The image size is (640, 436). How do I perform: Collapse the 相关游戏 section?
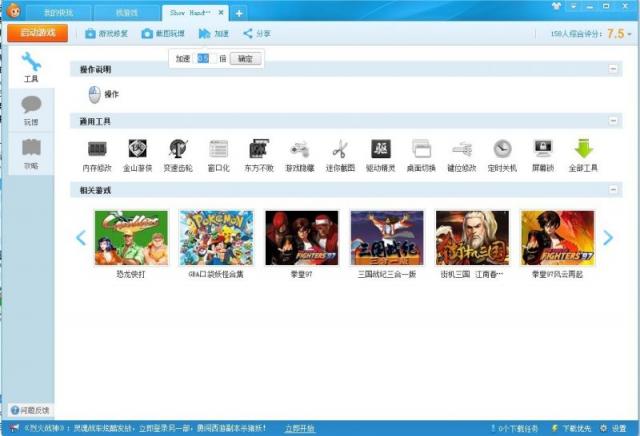613,190
